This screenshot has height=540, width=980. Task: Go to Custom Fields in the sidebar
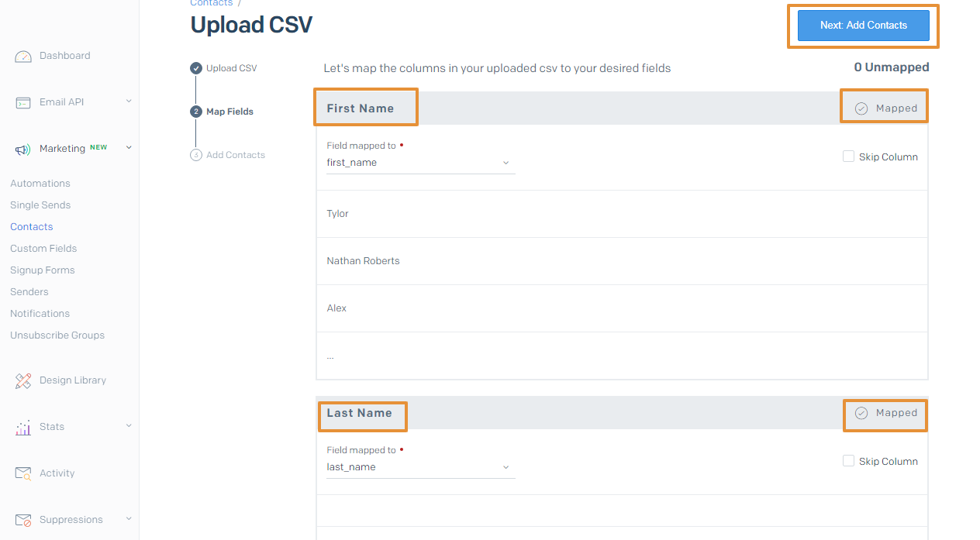coord(43,249)
